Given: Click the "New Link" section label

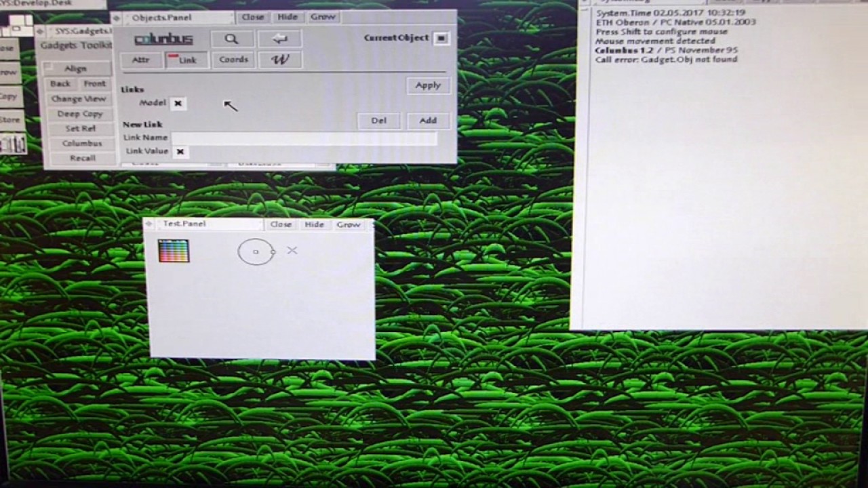Looking at the screenshot, I should [142, 125].
